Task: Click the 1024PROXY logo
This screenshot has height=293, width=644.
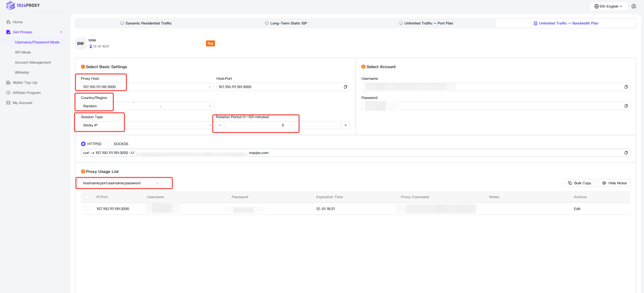Action: pyautogui.click(x=23, y=5)
